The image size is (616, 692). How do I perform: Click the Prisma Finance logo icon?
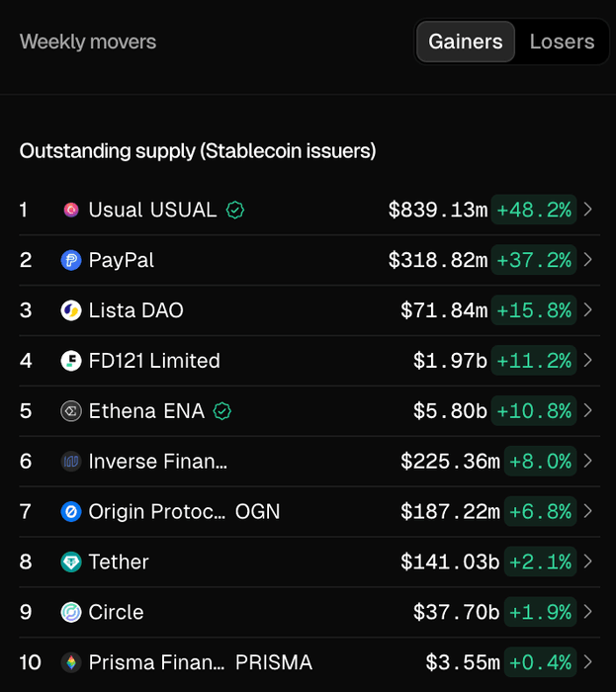click(x=71, y=662)
